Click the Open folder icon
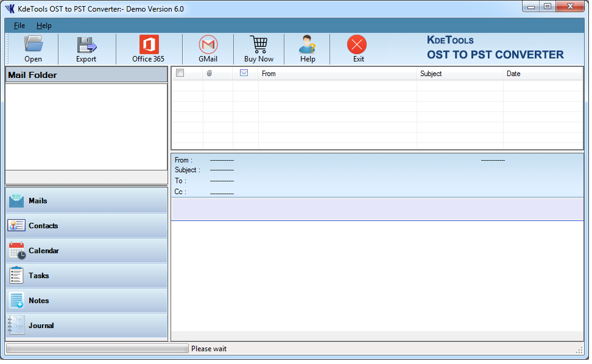 tap(33, 44)
